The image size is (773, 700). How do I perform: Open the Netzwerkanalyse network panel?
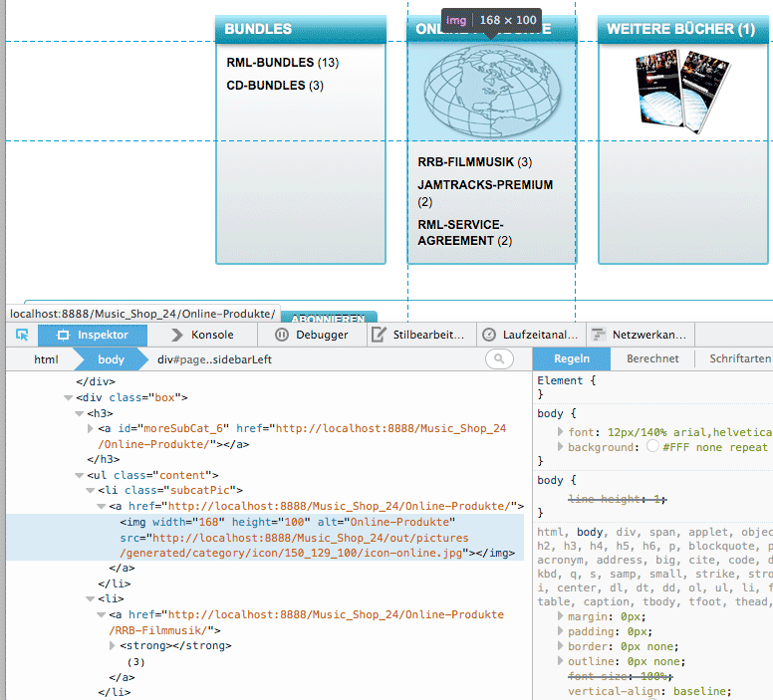639,336
